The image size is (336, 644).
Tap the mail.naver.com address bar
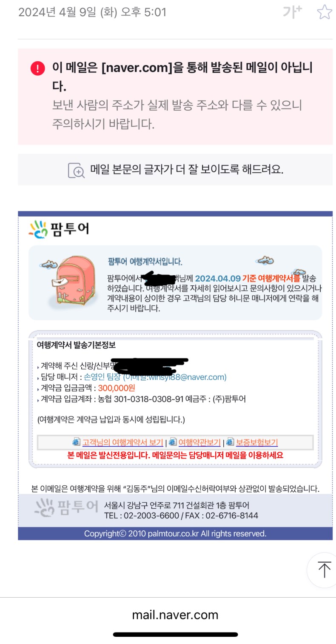[175, 615]
